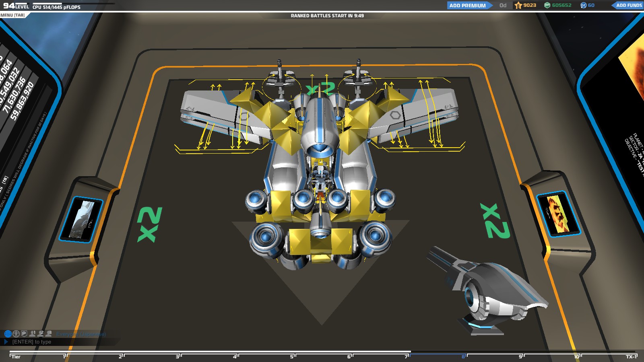Select the global chat globe icon
Screen dimensions: 644x362
pos(8,333)
